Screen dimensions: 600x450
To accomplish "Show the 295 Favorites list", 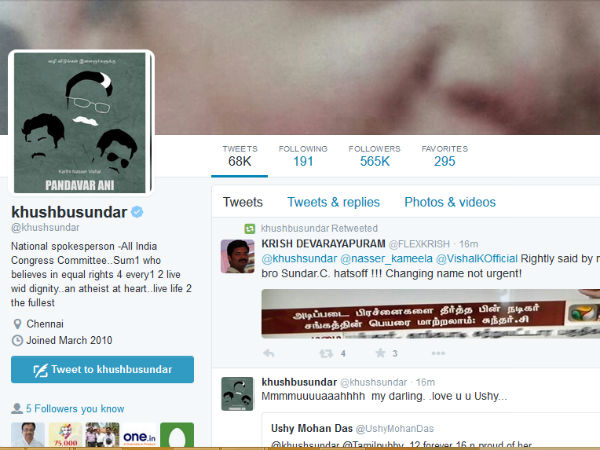I will point(445,156).
